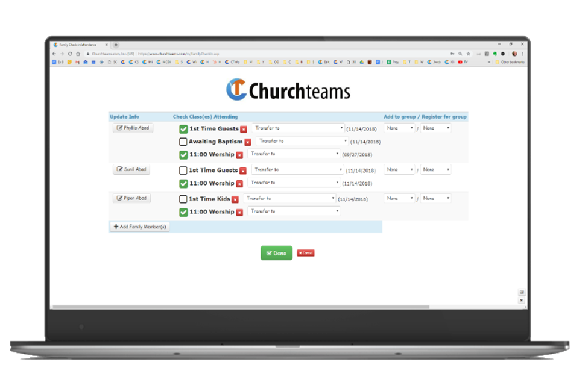Edit info for Phyllis Abod
Screen dimensions: 588x388
[x=133, y=128]
